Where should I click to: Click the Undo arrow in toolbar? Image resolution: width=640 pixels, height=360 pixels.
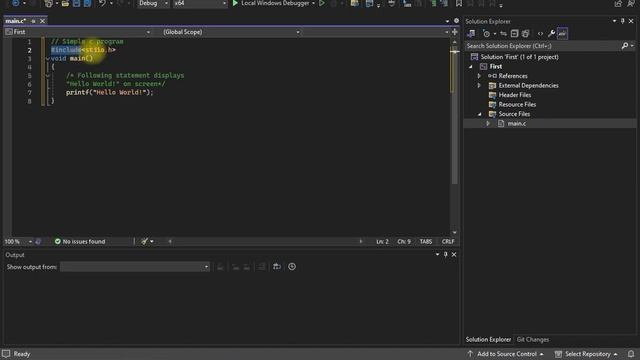click(102, 3)
